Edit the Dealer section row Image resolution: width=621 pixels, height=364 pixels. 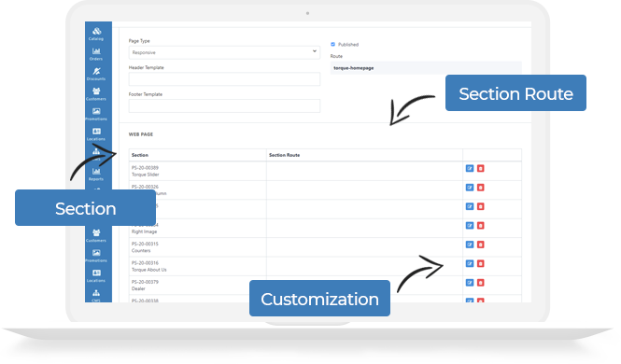[470, 283]
